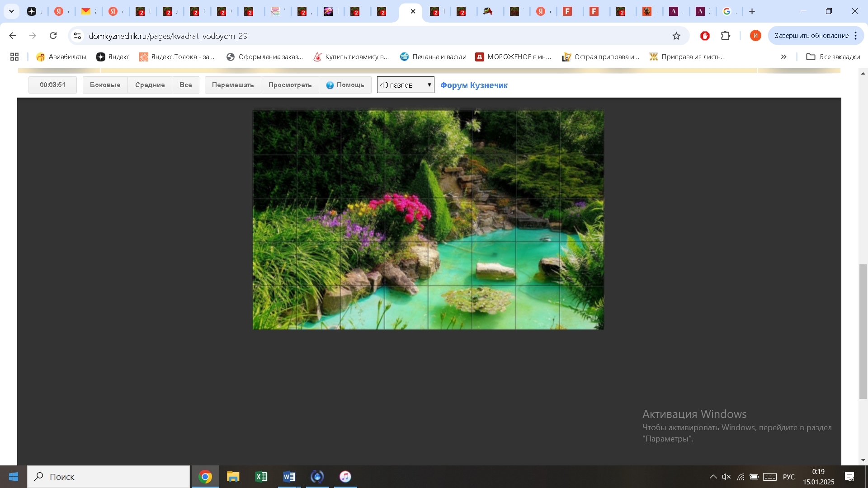This screenshot has height=488, width=868.
Task: Open Excel from the taskbar
Action: (x=261, y=477)
